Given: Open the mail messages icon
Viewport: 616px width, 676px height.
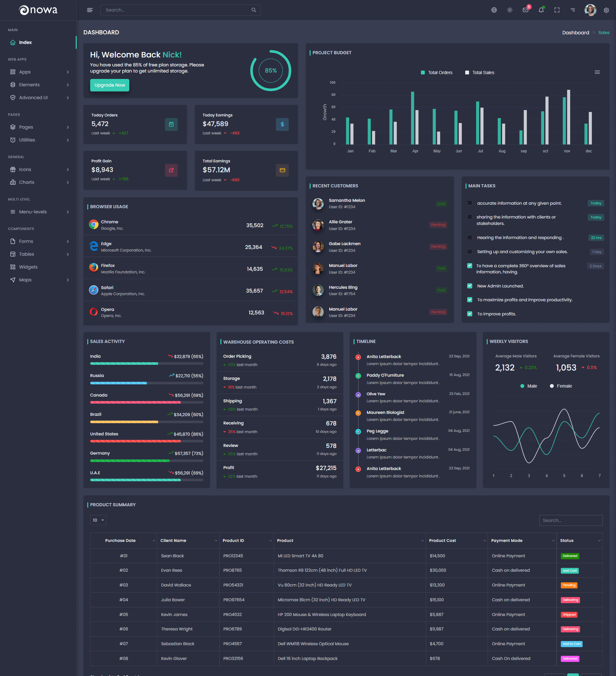Looking at the screenshot, I should 526,10.
